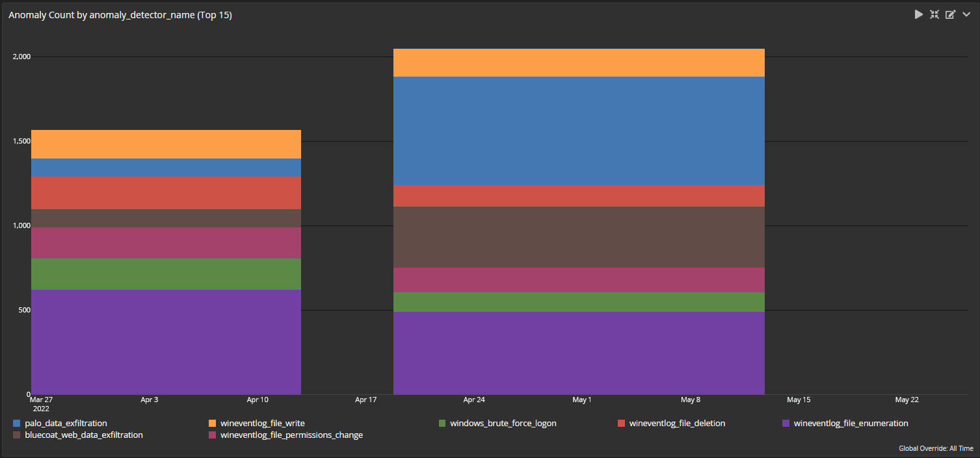Select pink permissions_change segment in right bar
Screen dimensions: 980x458
pos(579,279)
